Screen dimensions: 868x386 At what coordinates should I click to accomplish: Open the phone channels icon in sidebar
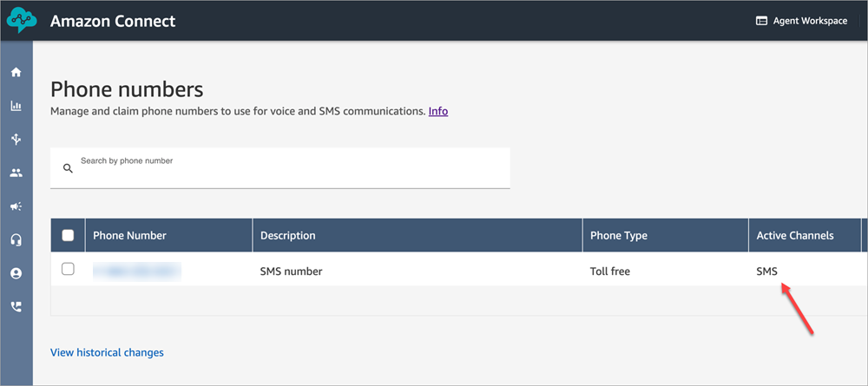point(16,306)
